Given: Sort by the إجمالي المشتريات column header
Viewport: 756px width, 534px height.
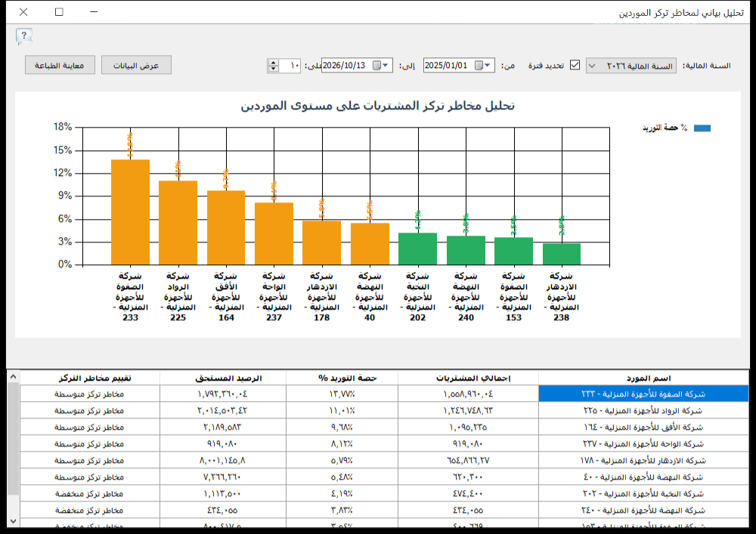Looking at the screenshot, I should click(x=468, y=378).
